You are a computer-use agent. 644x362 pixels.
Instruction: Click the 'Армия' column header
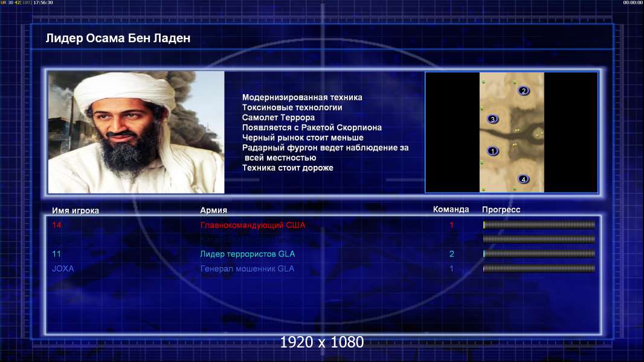[214, 210]
